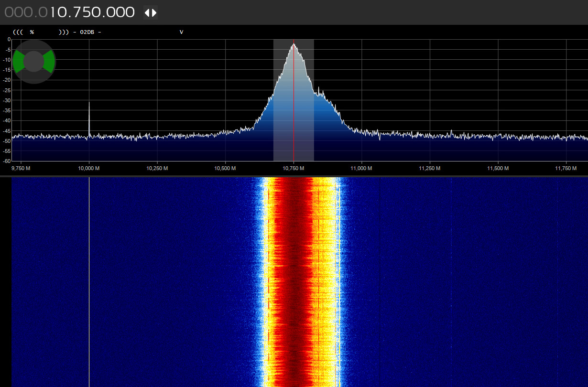Image resolution: width=588 pixels, height=387 pixels.
Task: Click the gray filter passband left of the red line
Action: (x=283, y=100)
